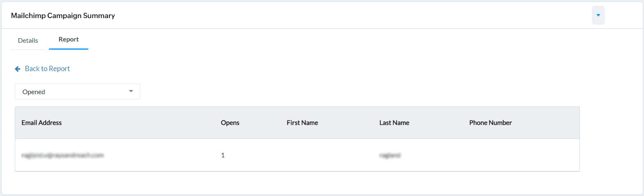644x196 pixels.
Task: Click the Email Address column header
Action: pos(42,123)
